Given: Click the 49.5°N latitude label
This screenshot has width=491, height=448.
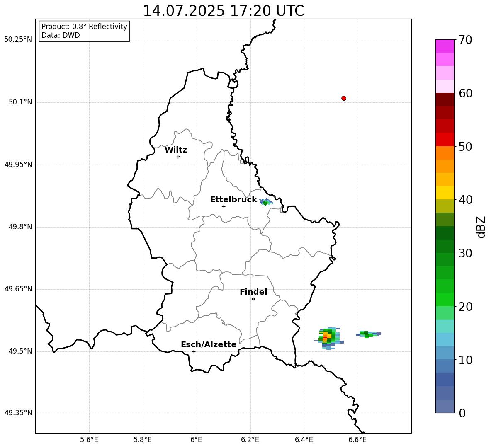Looking at the screenshot, I should pos(20,351).
